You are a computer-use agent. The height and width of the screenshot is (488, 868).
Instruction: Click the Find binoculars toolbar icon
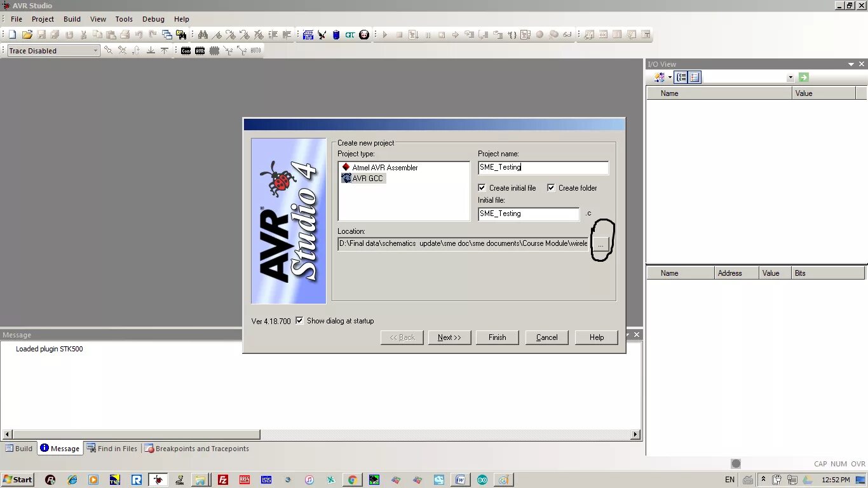203,35
